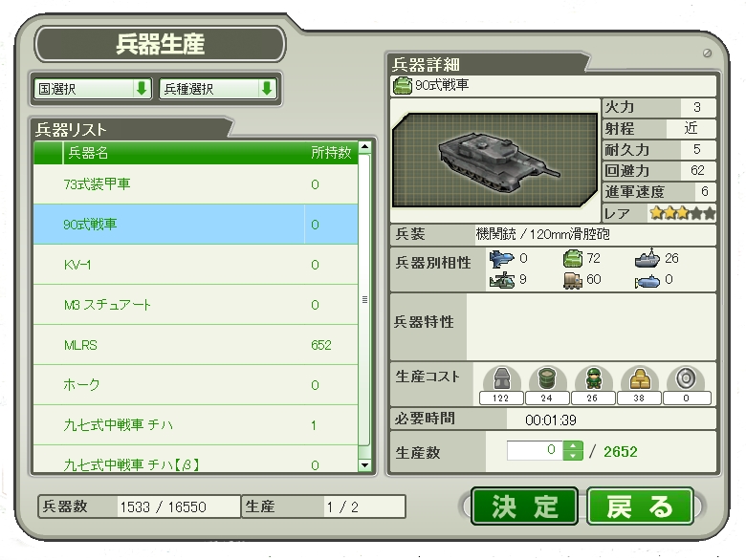The width and height of the screenshot is (746, 560).
Task: Select KV-1 row in weapon list
Action: pos(195,265)
